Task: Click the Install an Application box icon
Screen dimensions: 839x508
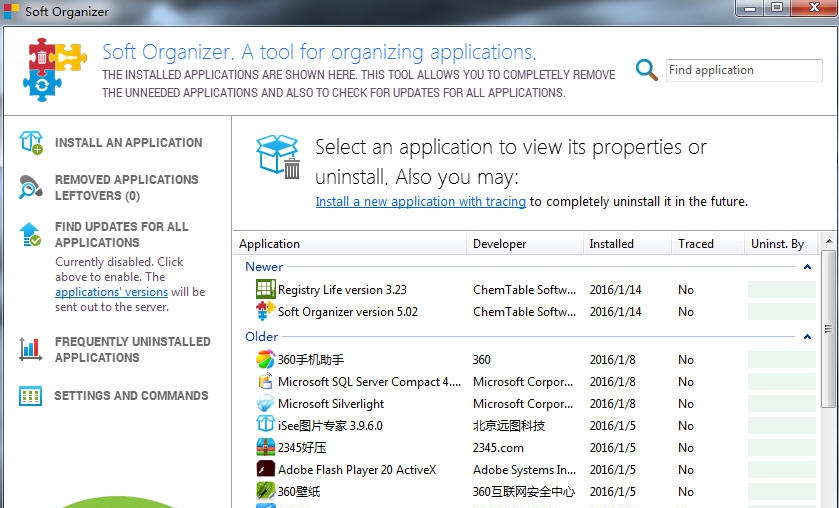Action: 31,143
